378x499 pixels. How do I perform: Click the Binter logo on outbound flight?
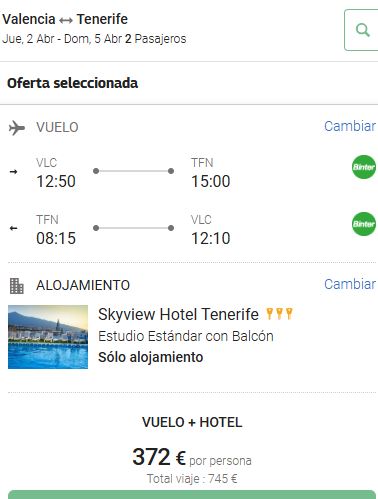364,167
